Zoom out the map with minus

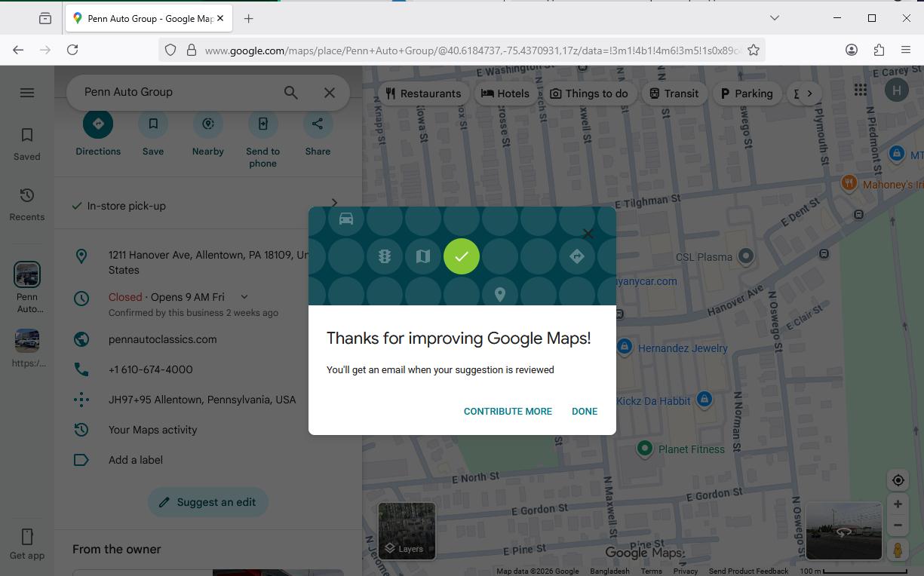[898, 525]
